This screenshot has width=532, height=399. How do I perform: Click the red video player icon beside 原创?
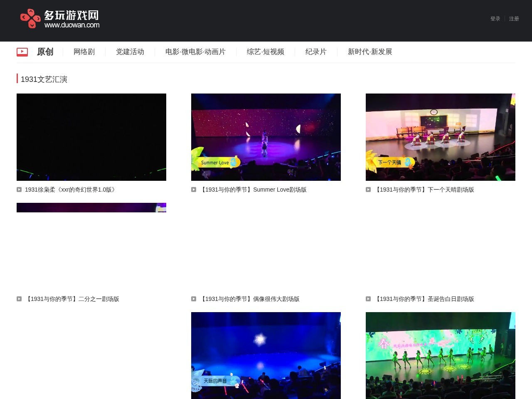tap(22, 52)
